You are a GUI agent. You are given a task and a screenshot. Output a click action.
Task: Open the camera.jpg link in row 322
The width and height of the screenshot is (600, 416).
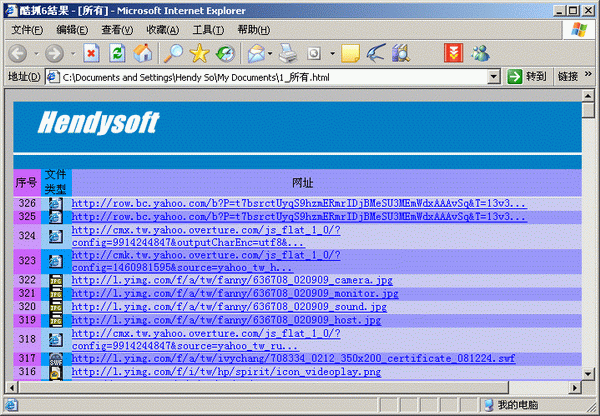point(232,280)
